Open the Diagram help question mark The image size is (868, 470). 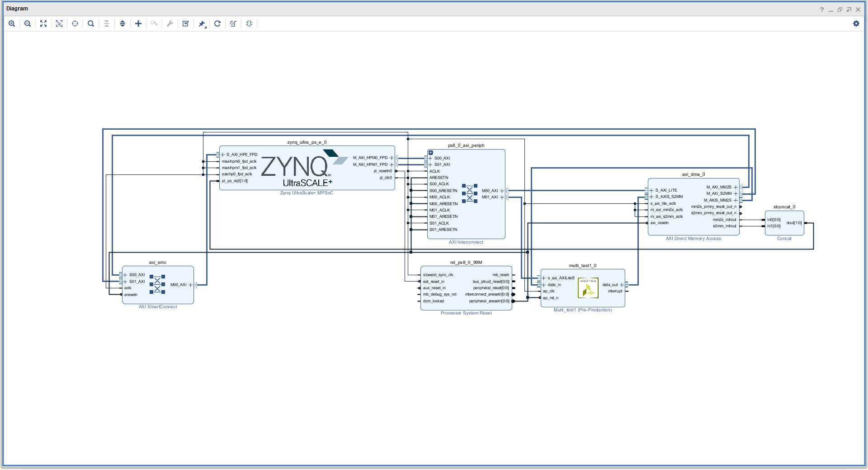(822, 9)
